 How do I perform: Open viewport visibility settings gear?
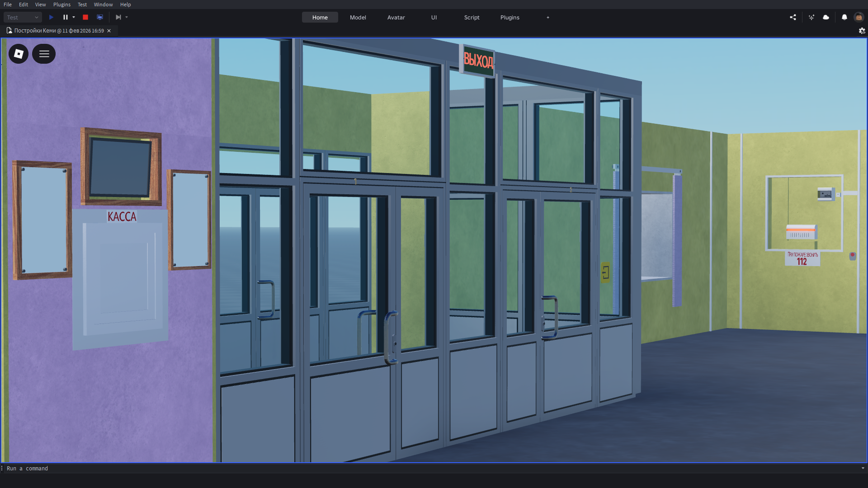[862, 31]
